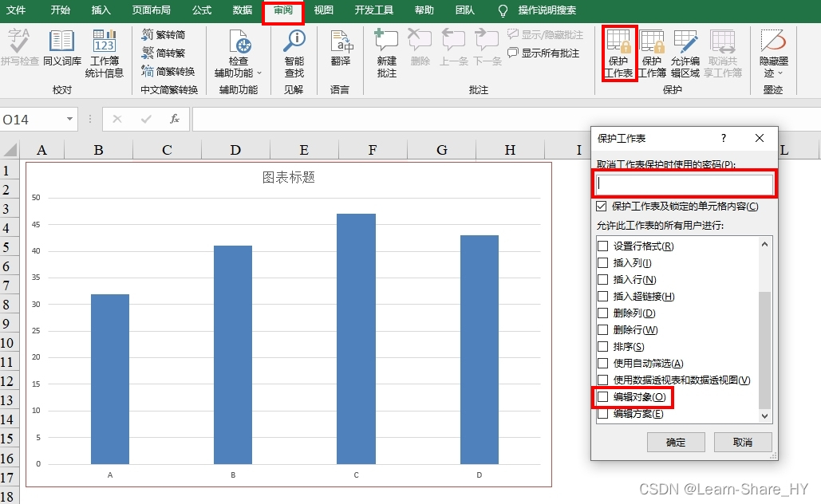
Task: Click the select-all corner of the grid
Action: [x=10, y=150]
